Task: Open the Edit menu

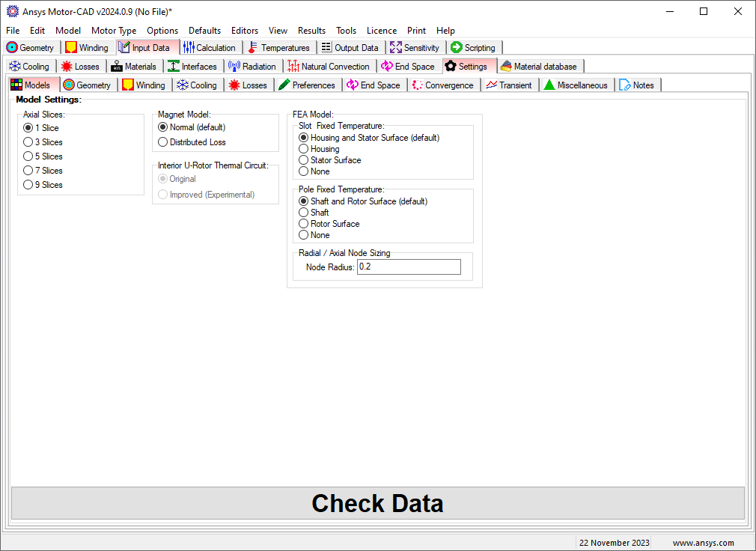Action: (x=37, y=31)
